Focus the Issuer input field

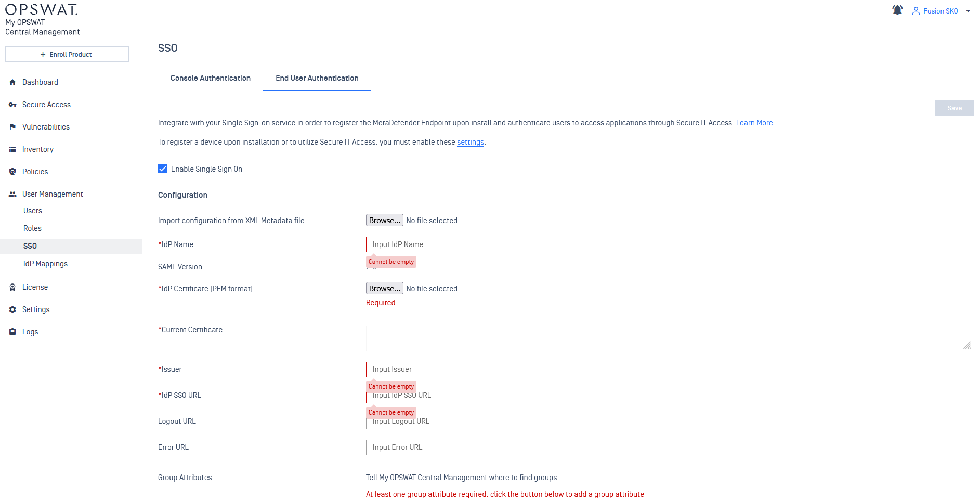coord(670,369)
